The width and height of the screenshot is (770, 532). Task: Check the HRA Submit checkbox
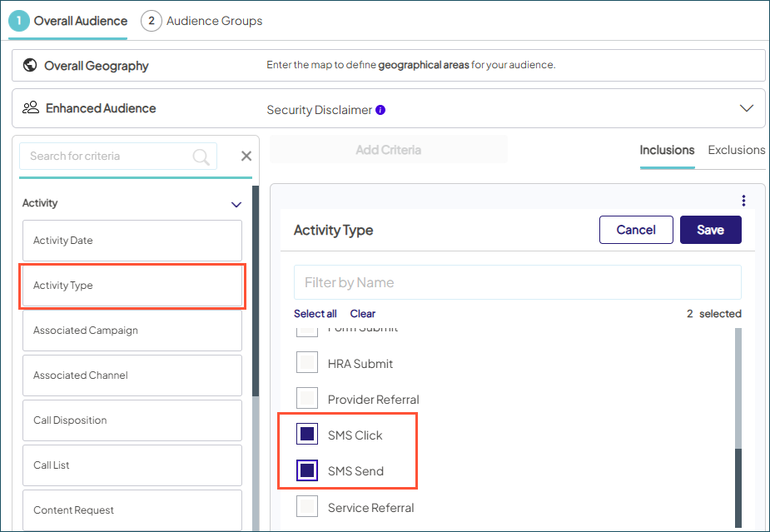(307, 362)
